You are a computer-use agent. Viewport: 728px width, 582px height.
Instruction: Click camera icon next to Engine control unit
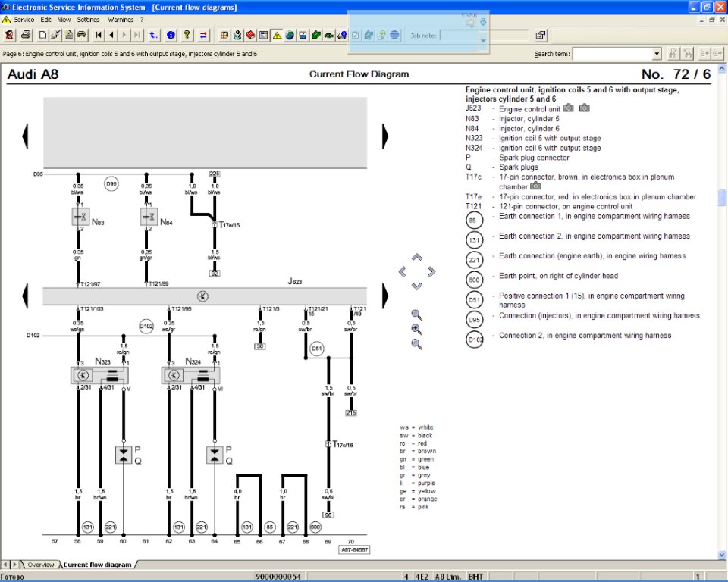(x=569, y=108)
